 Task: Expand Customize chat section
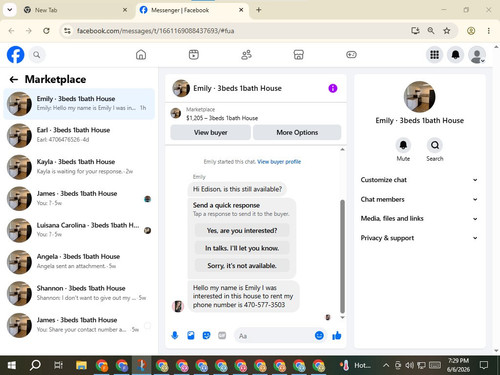tap(419, 180)
